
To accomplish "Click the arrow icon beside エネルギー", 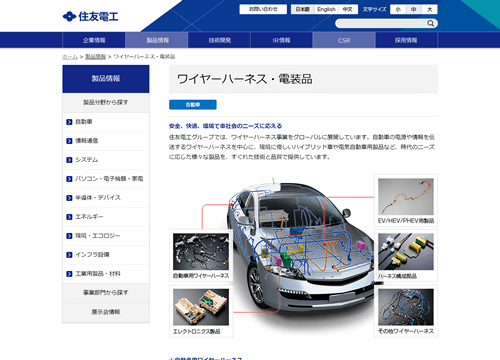I will tap(69, 217).
